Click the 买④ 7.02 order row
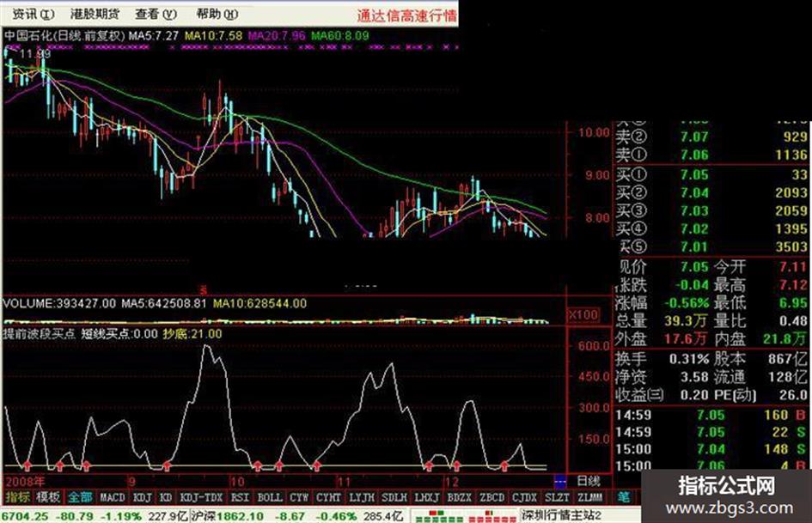The width and height of the screenshot is (812, 523). tap(711, 229)
